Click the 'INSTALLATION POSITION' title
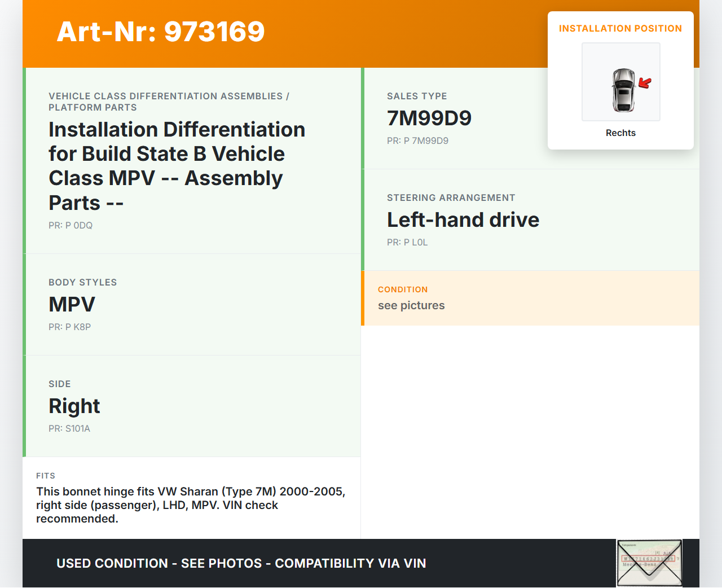 [620, 28]
